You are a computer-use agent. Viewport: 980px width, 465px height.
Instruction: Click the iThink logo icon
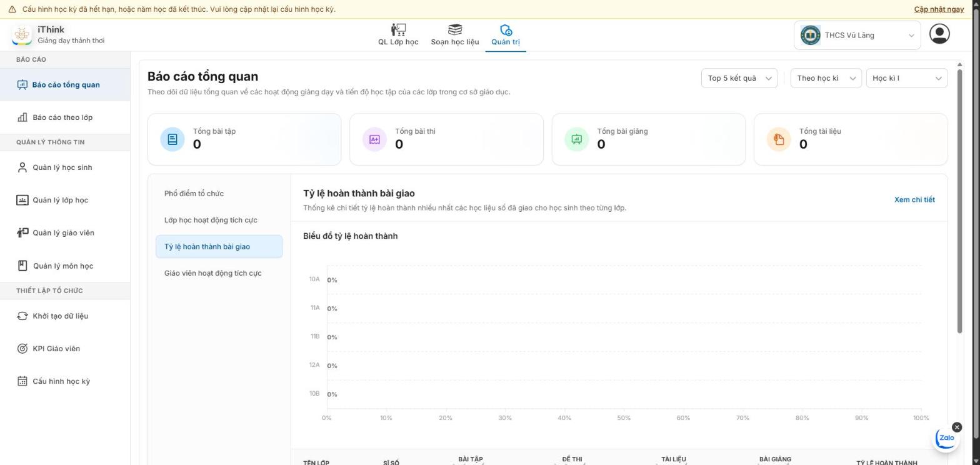(22, 35)
